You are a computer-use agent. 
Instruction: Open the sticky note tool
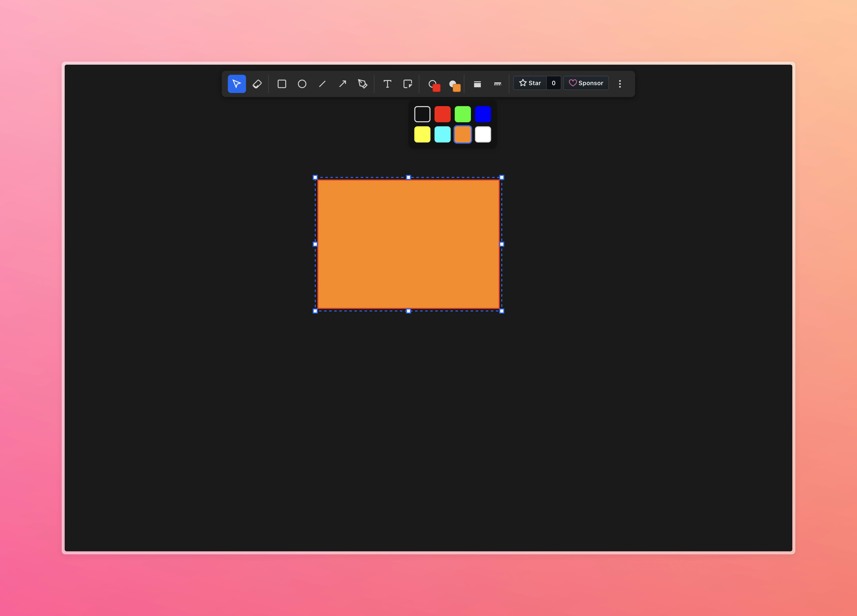[408, 84]
